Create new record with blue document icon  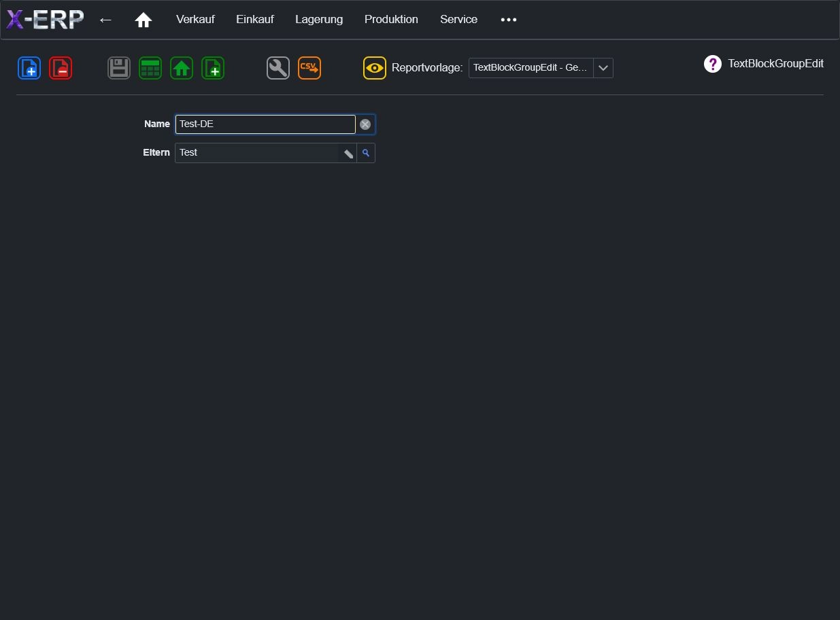[29, 68]
